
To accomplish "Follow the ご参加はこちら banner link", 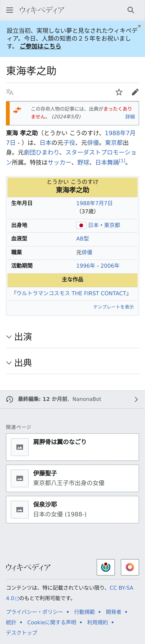I will click(40, 46).
